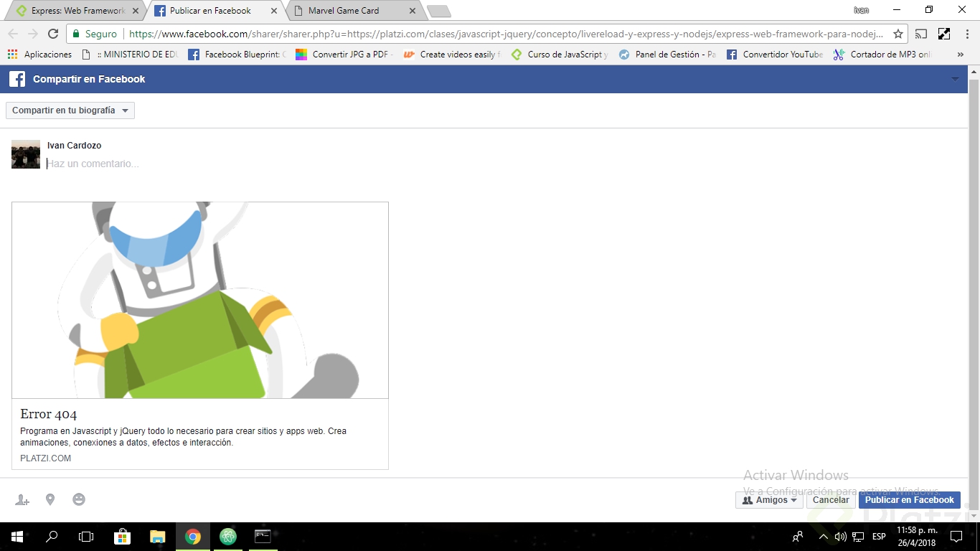This screenshot has width=980, height=551.
Task: Go back to the previous page
Action: (x=13, y=34)
